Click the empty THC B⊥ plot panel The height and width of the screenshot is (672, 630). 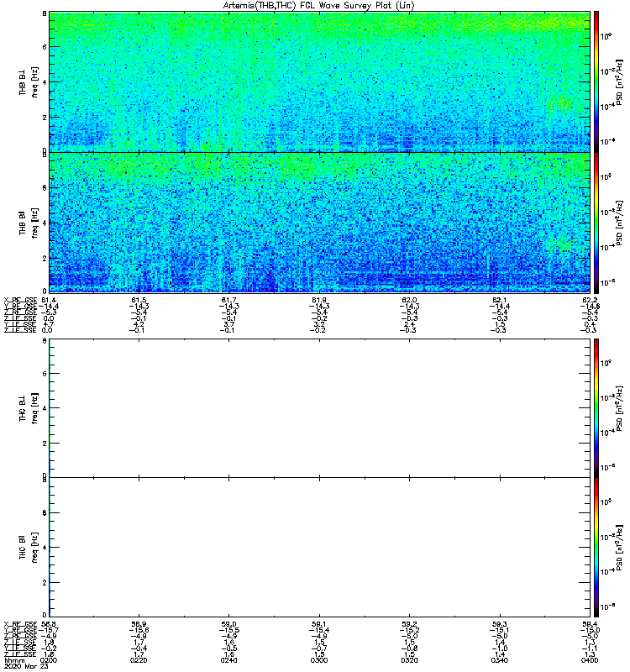pyautogui.click(x=320, y=408)
